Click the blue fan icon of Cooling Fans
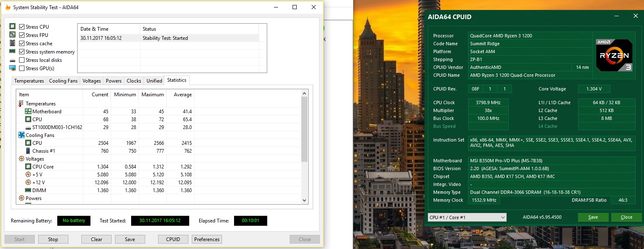The height and width of the screenshot is (249, 644). [x=22, y=135]
